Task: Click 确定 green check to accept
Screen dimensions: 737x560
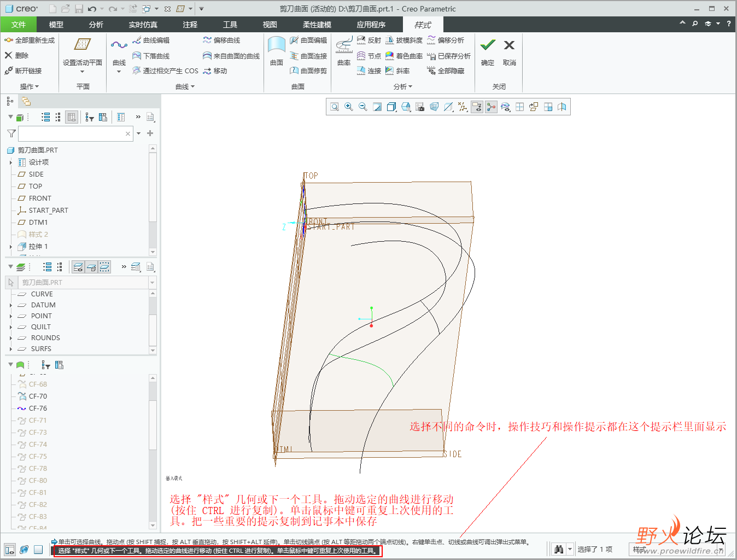Action: tap(488, 52)
